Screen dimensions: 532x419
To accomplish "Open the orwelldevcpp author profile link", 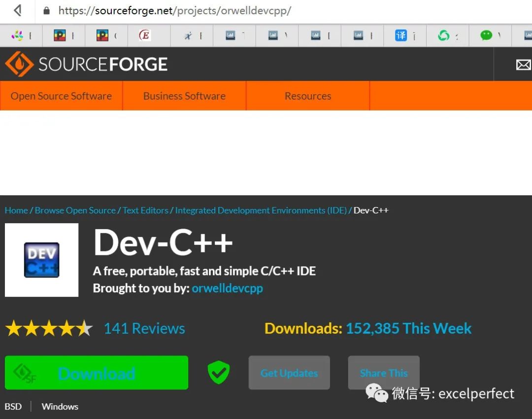I will [227, 288].
